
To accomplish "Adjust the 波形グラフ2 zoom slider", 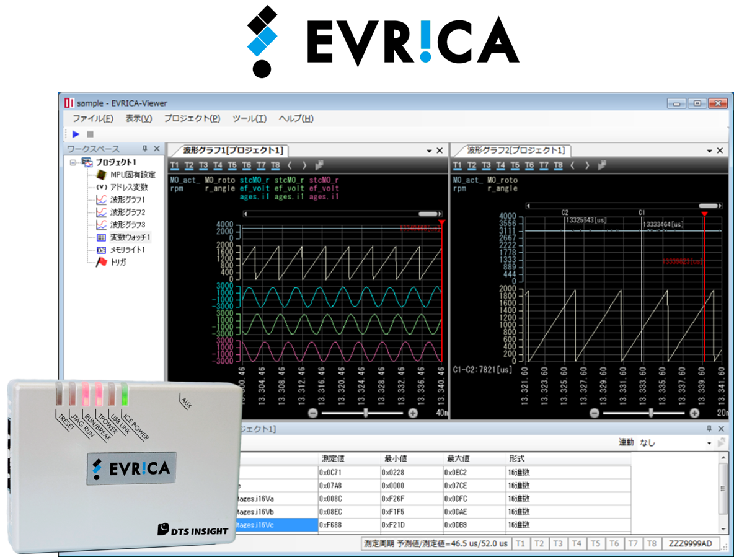I will pyautogui.click(x=651, y=413).
